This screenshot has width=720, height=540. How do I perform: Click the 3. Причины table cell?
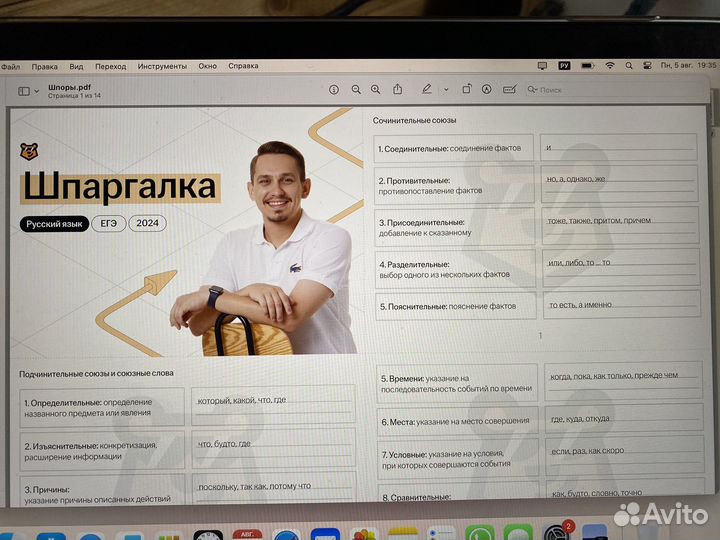tap(102, 491)
